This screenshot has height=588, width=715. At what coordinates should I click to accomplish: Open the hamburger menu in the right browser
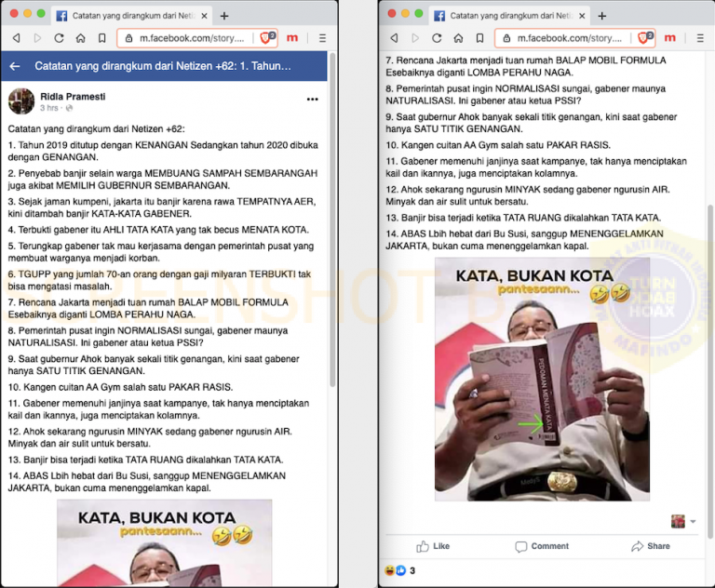pos(700,38)
